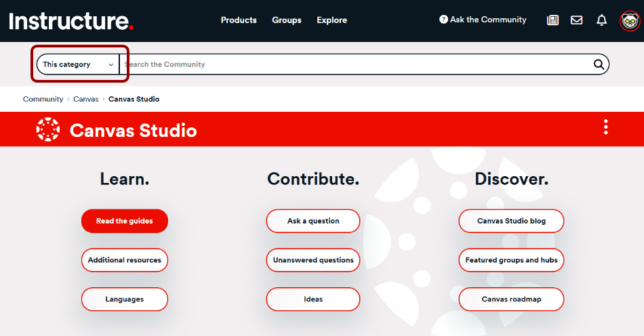Open the messages envelope icon
This screenshot has height=336, width=644.
(x=577, y=20)
